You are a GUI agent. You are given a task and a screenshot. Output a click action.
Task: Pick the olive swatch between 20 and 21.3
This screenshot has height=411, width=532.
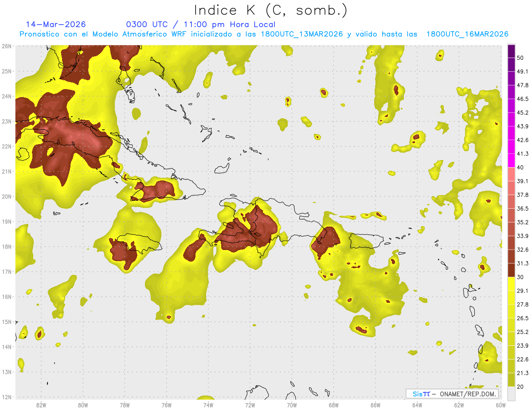(x=511, y=380)
